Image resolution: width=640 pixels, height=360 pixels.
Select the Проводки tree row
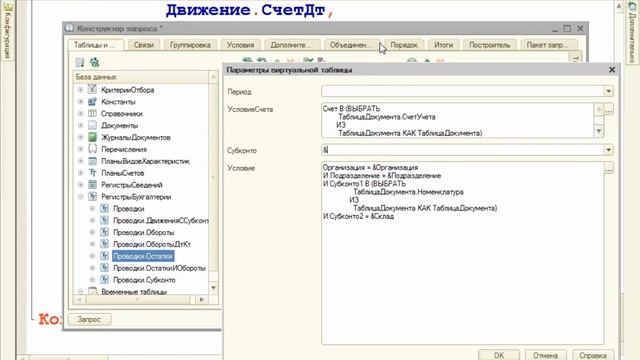pos(129,208)
